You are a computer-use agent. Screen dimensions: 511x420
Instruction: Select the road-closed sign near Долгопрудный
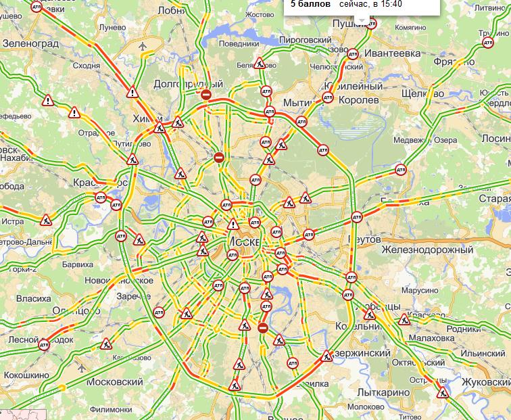[205, 95]
